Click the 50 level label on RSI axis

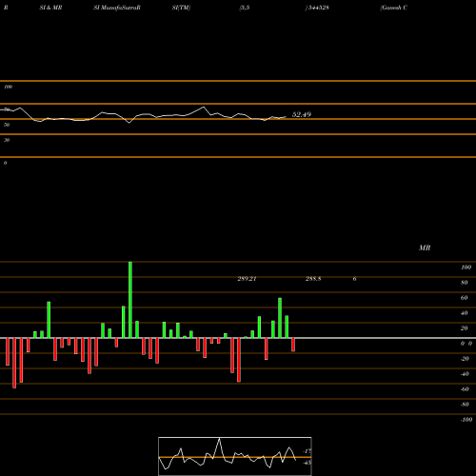click(x=7, y=125)
